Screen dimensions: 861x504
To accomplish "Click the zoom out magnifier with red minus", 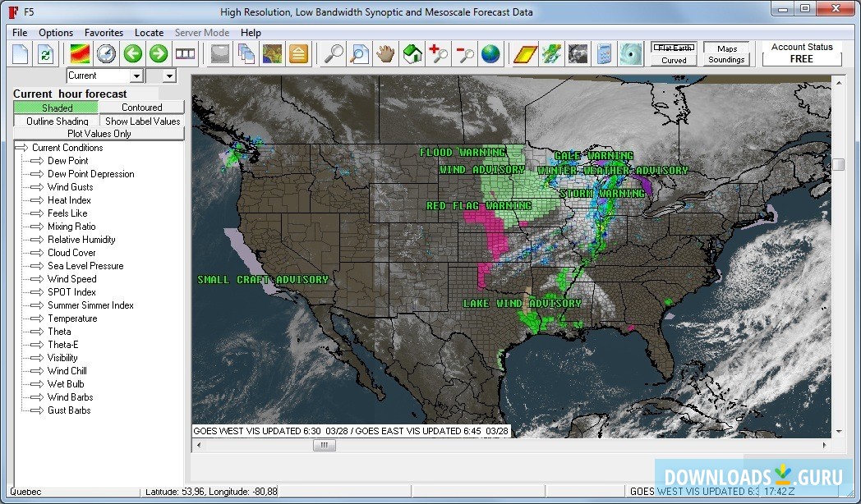I will (x=464, y=53).
